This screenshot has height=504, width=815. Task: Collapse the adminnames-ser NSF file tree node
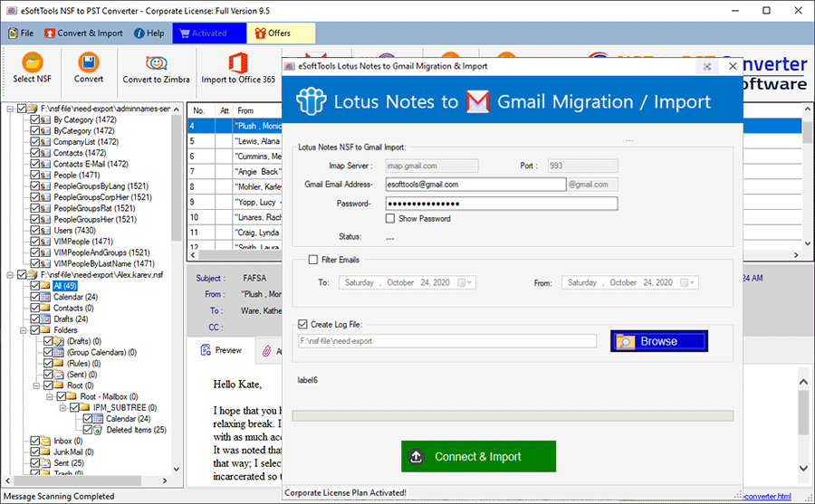click(x=10, y=109)
